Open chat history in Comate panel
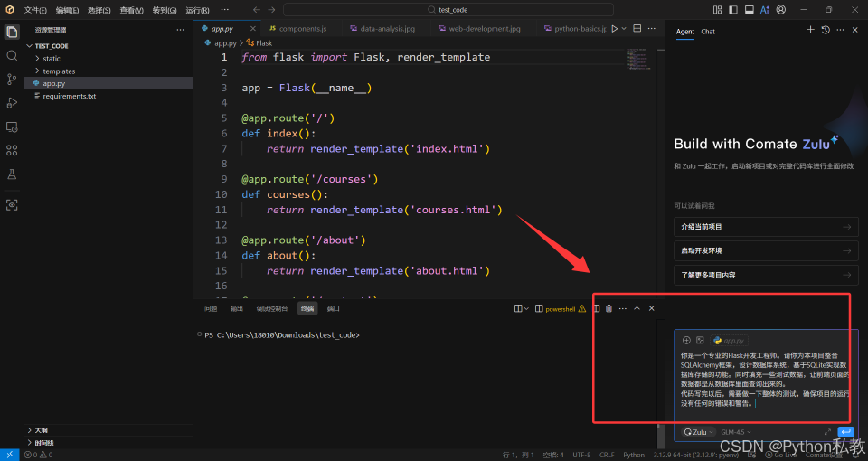The width and height of the screenshot is (868, 461). point(826,30)
